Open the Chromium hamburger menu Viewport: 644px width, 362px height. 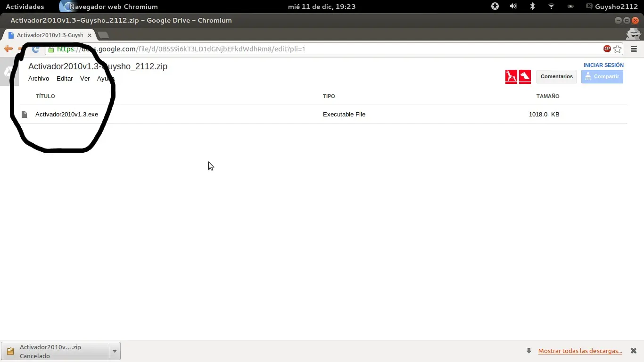coord(634,49)
